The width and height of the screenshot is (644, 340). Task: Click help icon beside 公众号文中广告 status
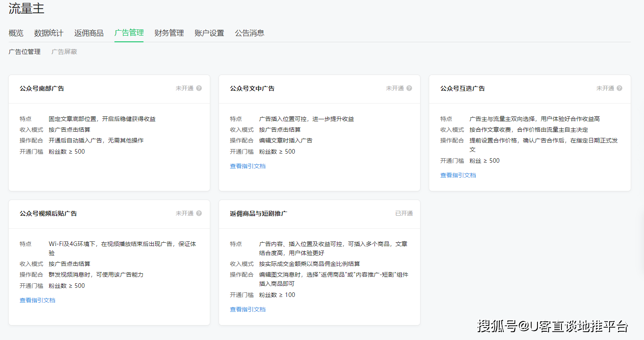[409, 88]
